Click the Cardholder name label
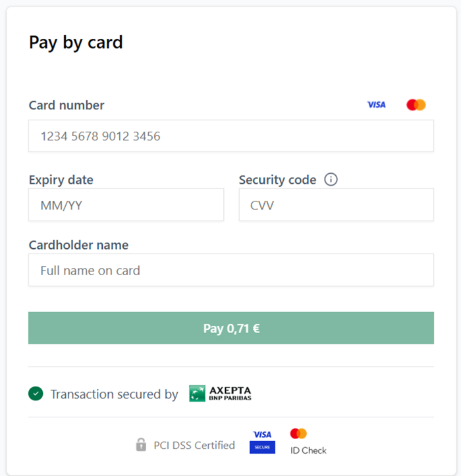The width and height of the screenshot is (461, 476). 78,245
